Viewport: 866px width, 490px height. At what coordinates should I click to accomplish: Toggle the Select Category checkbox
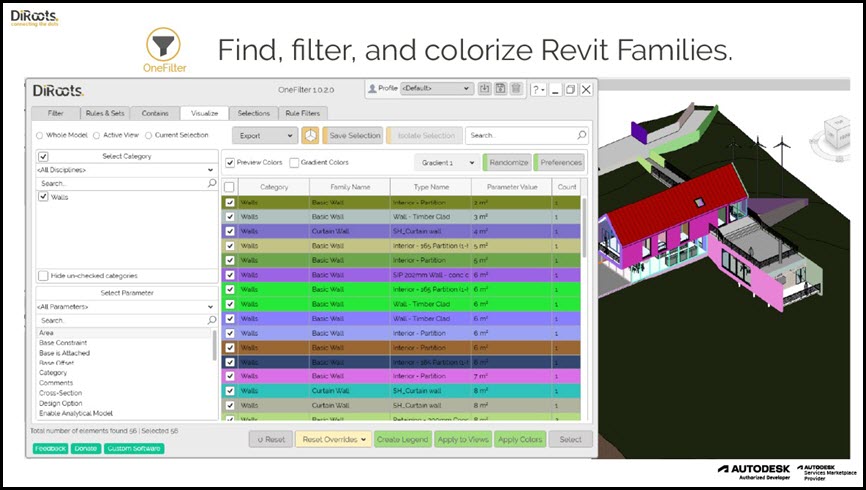click(43, 156)
